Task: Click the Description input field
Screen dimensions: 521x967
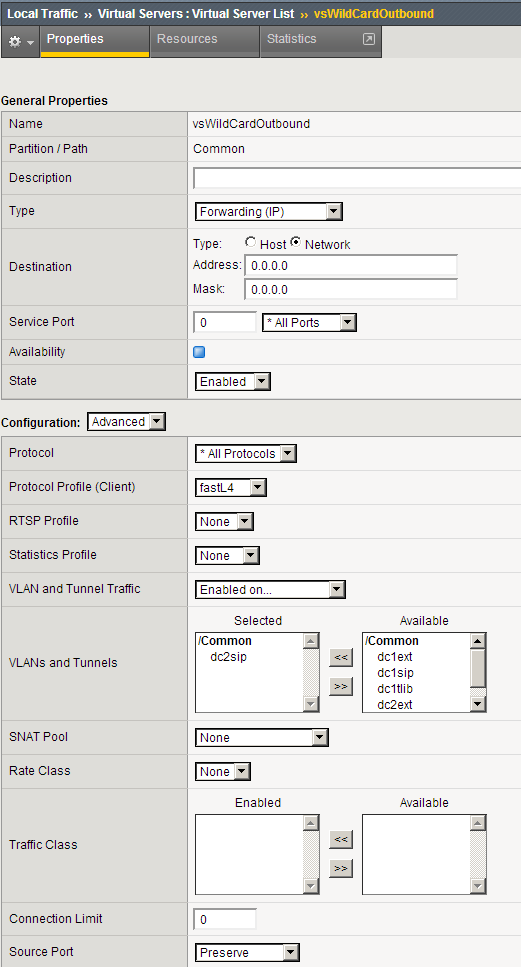Action: 357,178
